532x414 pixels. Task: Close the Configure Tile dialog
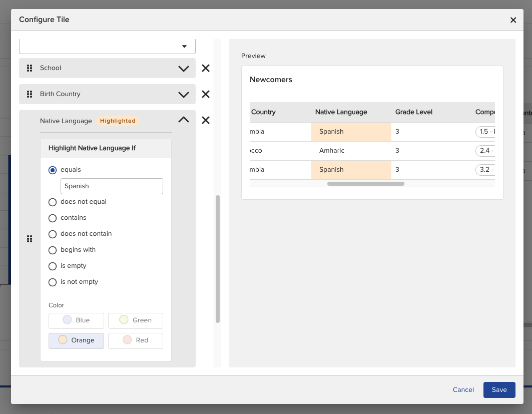point(513,20)
